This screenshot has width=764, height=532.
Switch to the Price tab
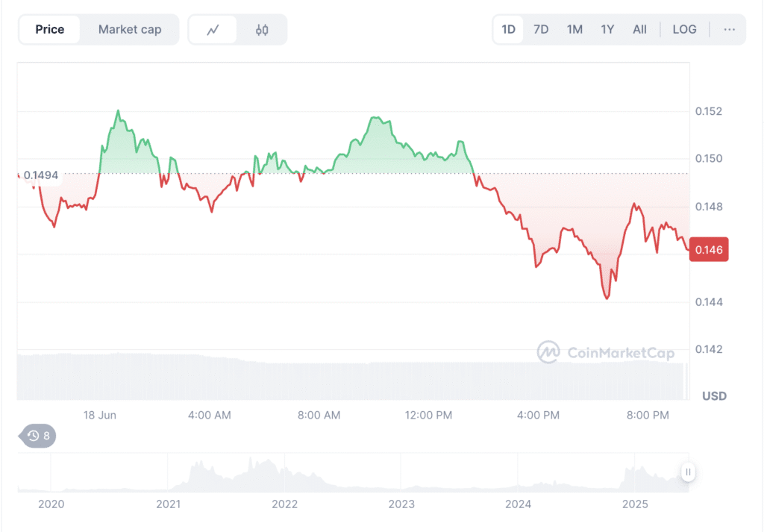pyautogui.click(x=50, y=30)
